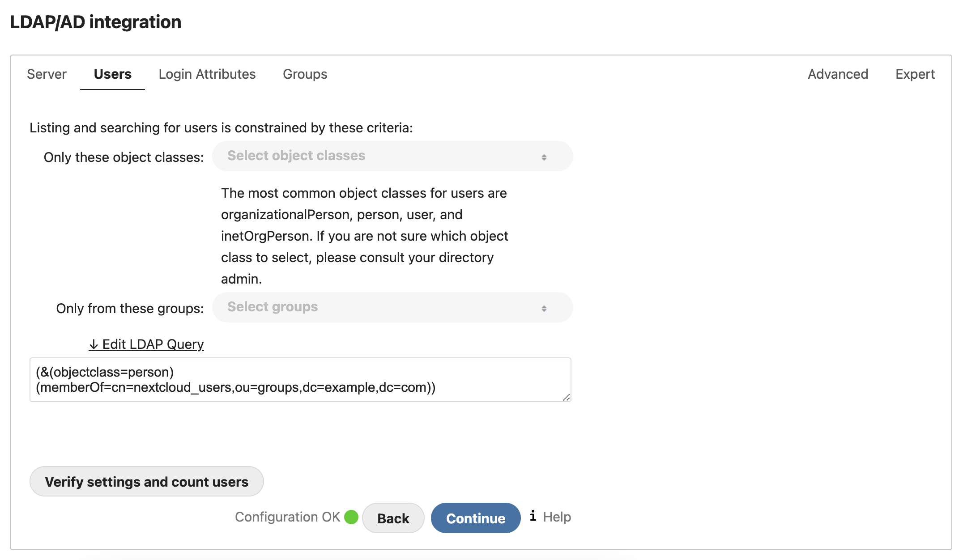This screenshot has width=963, height=560.
Task: Switch to the Groups tab
Action: tap(304, 74)
